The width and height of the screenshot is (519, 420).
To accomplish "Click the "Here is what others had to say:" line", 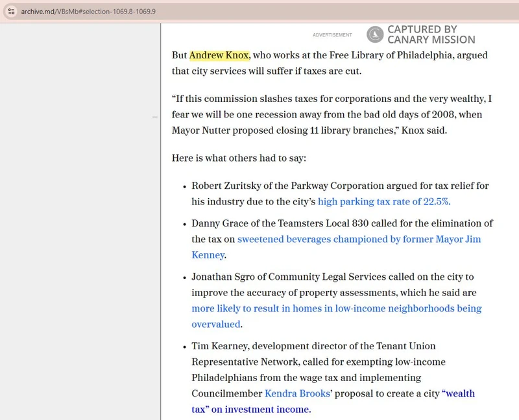I will coord(239,158).
